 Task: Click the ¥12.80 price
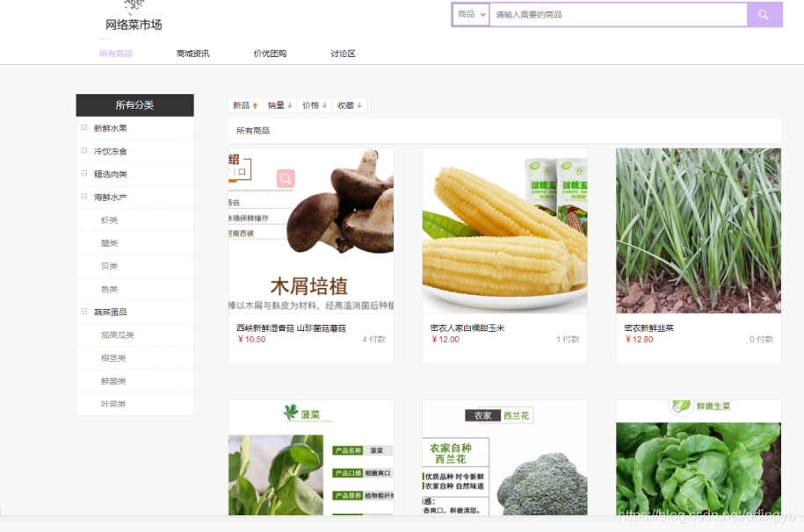[639, 339]
